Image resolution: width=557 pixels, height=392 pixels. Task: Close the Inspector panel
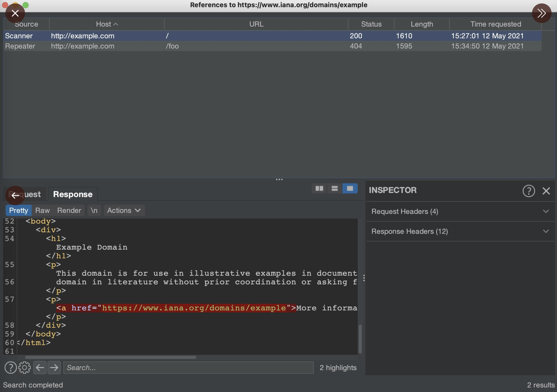pyautogui.click(x=546, y=191)
